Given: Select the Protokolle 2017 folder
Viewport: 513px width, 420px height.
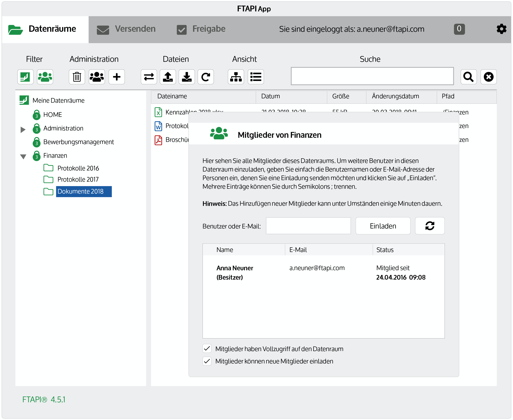Looking at the screenshot, I should click(x=78, y=180).
